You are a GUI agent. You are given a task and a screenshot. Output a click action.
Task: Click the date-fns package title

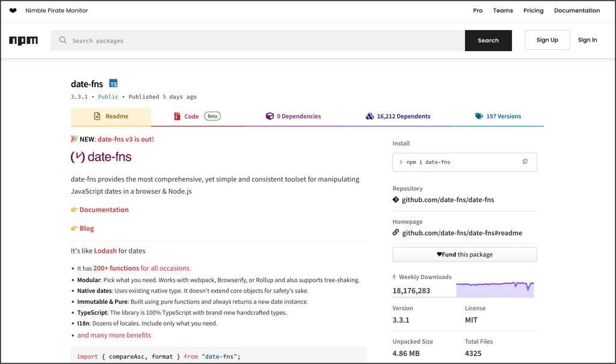coord(87,84)
